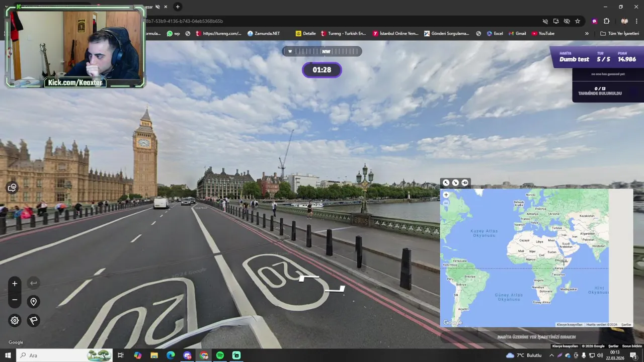Open Klavye kısayolları in the guess map footer
The width and height of the screenshot is (644, 362).
(x=570, y=325)
